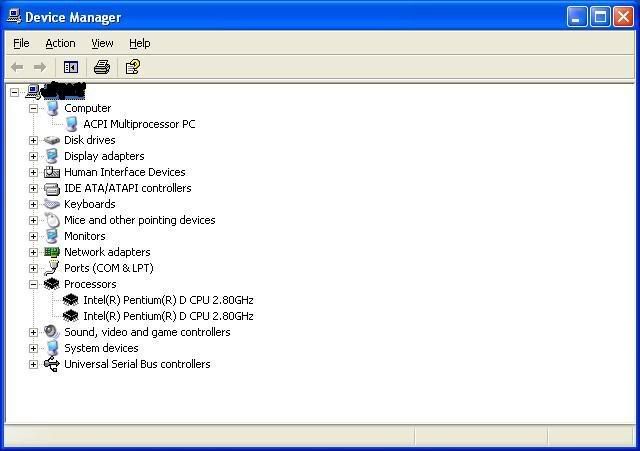Open the View menu

coord(102,43)
